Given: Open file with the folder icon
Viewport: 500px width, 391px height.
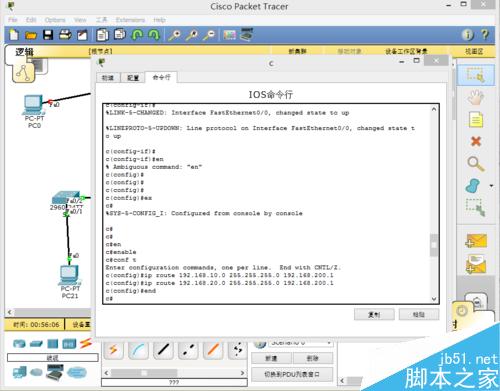Looking at the screenshot, I should [31, 35].
